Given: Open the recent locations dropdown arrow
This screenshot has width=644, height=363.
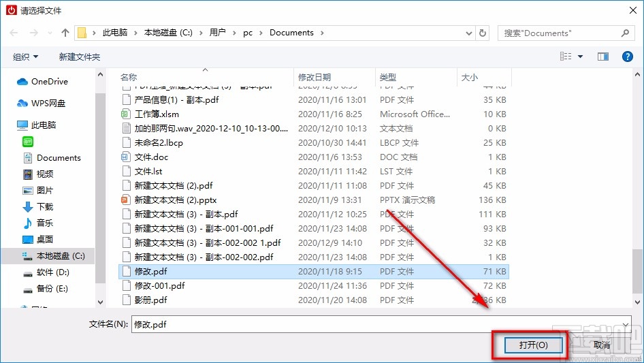Looking at the screenshot, I should point(50,33).
